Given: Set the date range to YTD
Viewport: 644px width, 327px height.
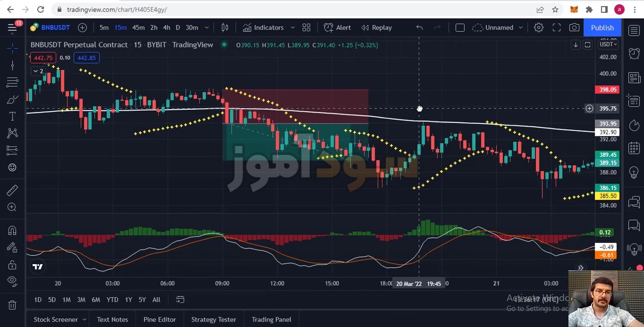Looking at the screenshot, I should (112, 300).
